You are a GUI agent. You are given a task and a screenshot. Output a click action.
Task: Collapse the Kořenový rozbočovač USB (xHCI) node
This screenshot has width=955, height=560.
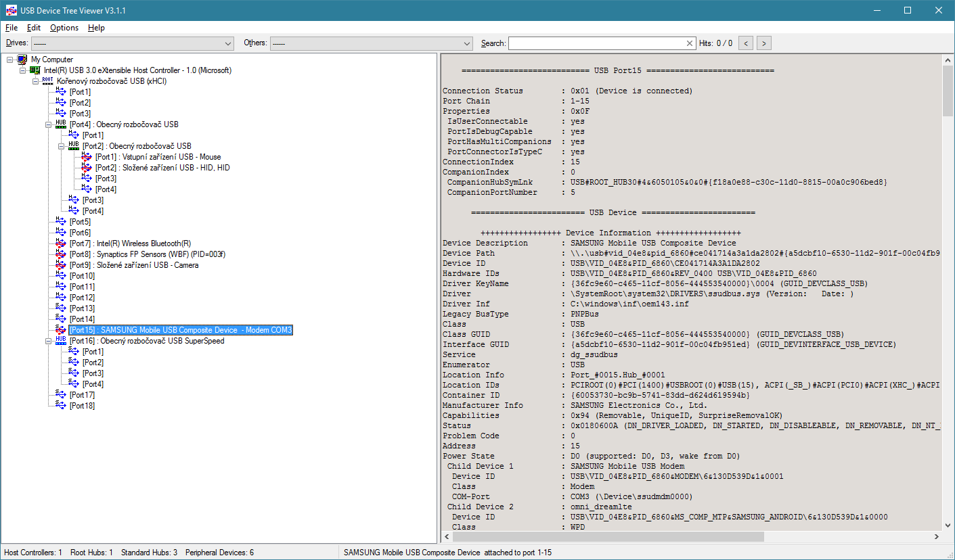tap(36, 81)
